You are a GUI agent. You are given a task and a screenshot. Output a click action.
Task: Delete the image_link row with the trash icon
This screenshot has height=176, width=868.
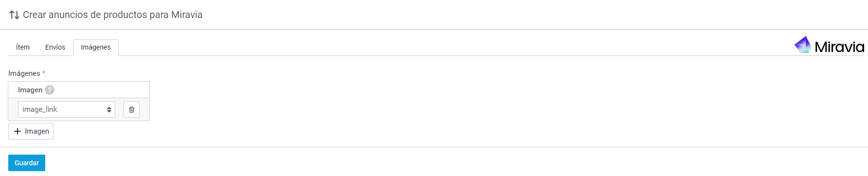tap(131, 109)
